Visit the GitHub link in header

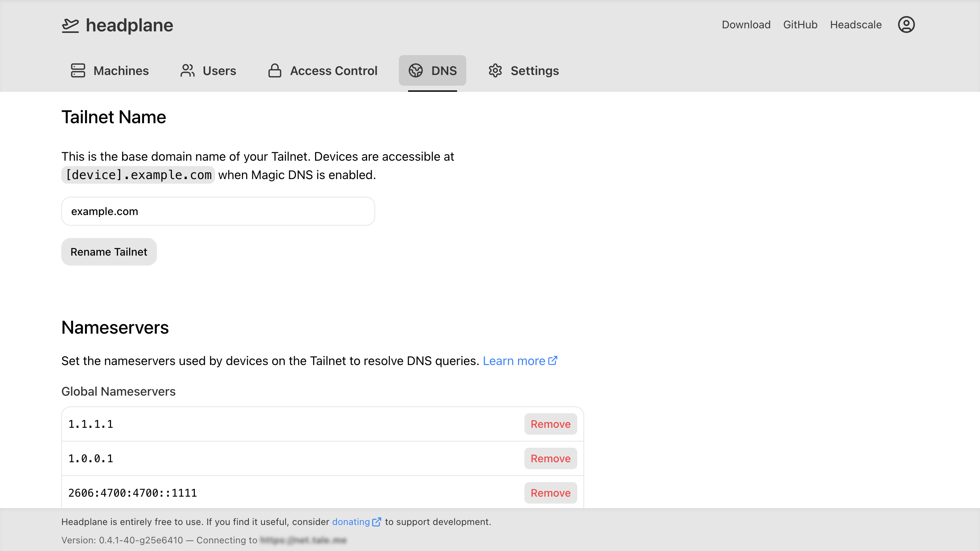[x=800, y=25]
